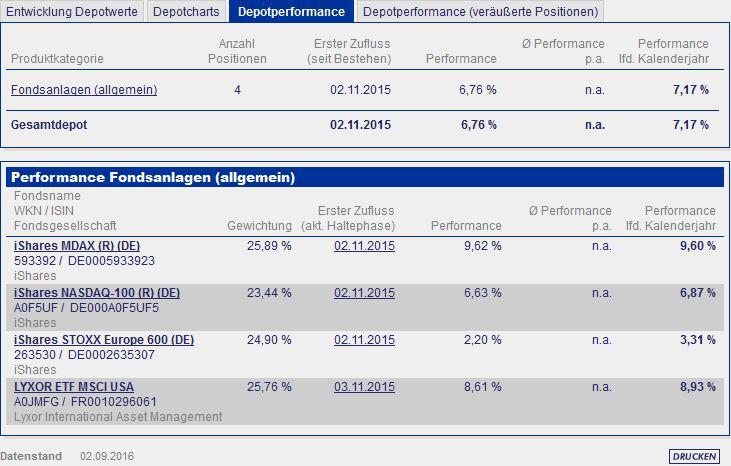731x466 pixels.
Task: Click the LYXOR ISIN FR0010296061 text
Action: 114,402
